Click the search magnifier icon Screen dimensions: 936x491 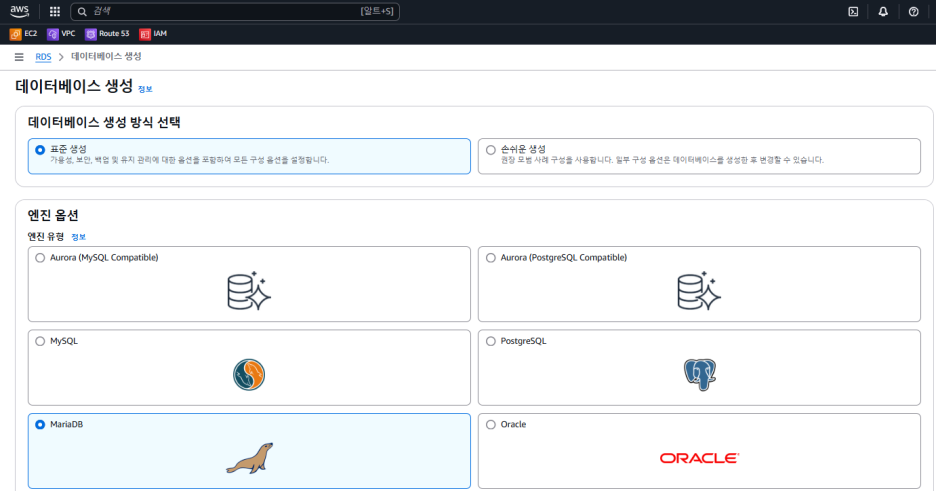(82, 11)
